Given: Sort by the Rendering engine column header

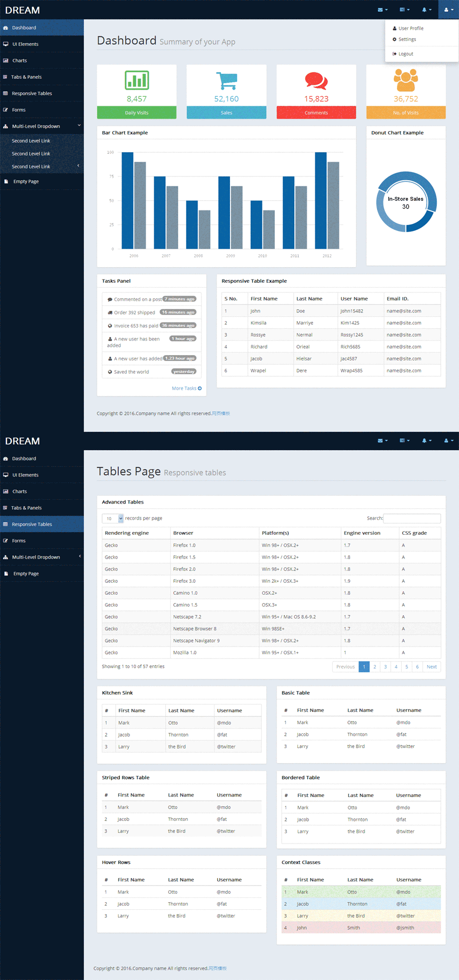Looking at the screenshot, I should (x=127, y=533).
